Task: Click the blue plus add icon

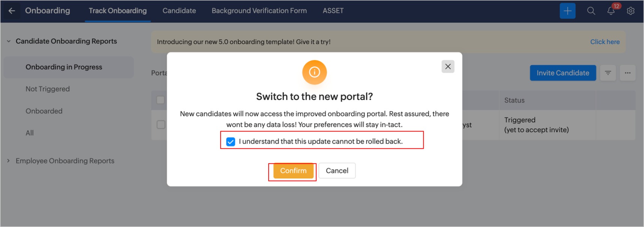Action: [x=567, y=11]
